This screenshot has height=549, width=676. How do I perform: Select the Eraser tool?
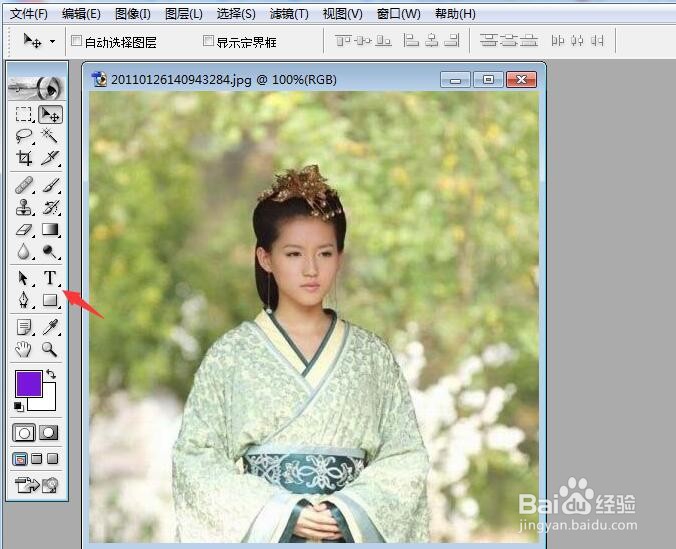tap(24, 229)
